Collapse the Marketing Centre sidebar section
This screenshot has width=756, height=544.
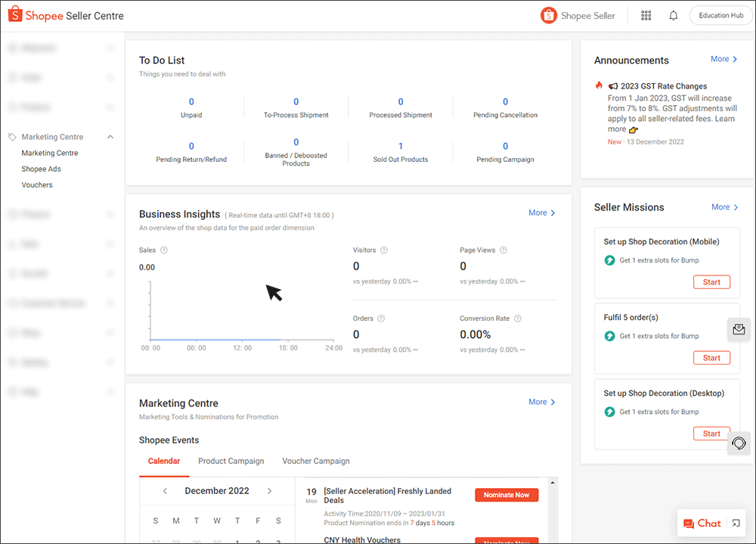[x=110, y=136]
